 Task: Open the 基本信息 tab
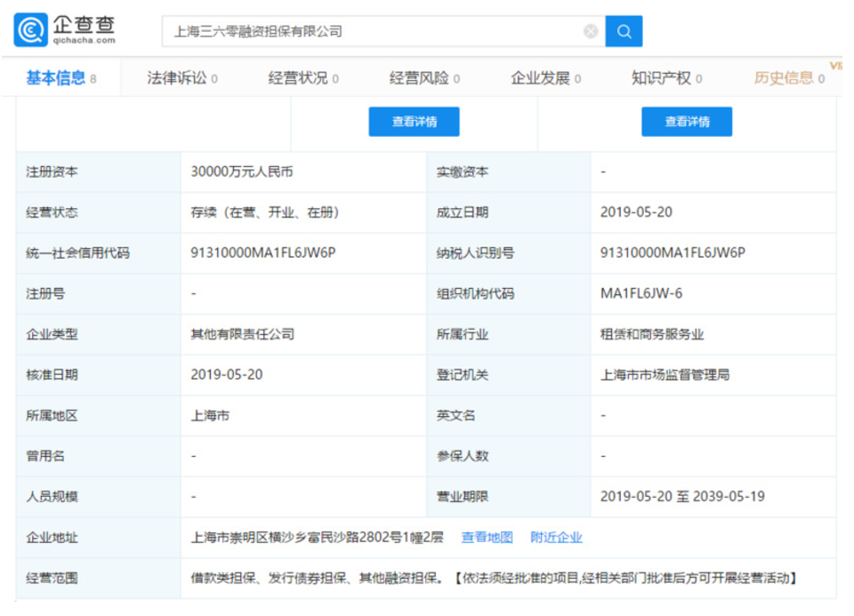[61, 78]
